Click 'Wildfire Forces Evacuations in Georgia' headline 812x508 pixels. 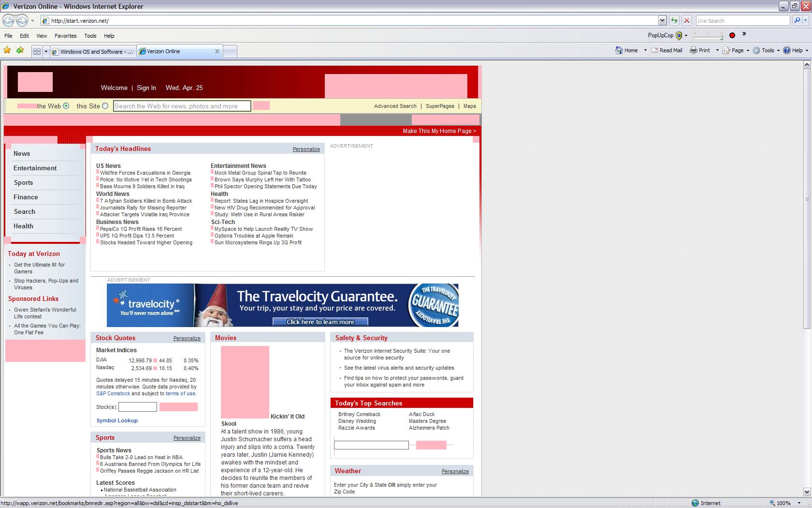pyautogui.click(x=145, y=173)
